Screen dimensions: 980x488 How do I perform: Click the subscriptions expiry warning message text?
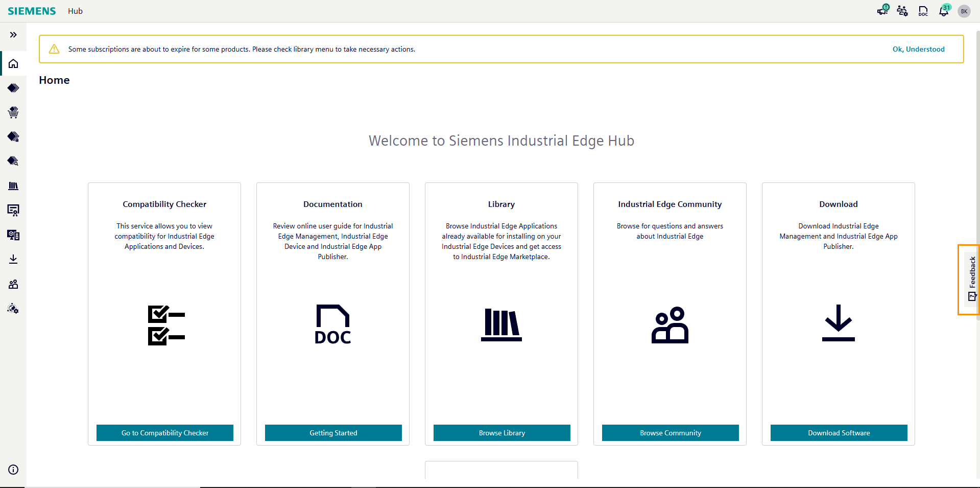[242, 49]
